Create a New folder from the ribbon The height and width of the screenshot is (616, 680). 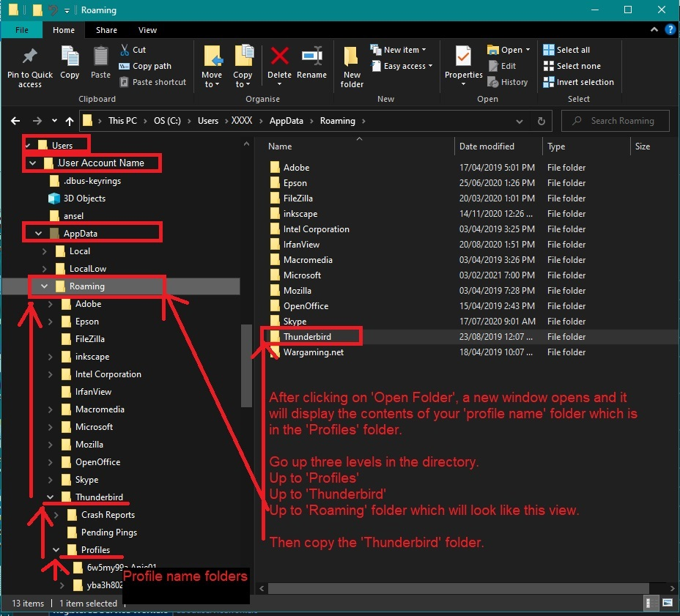(x=352, y=59)
